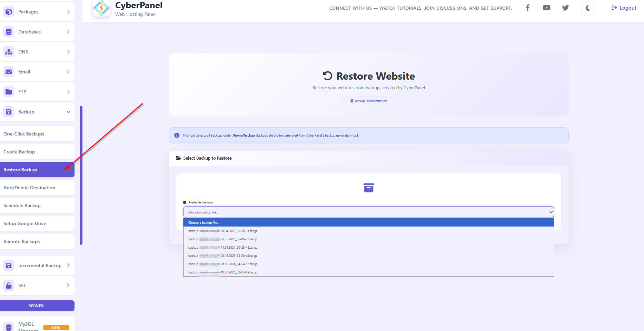Click the DNS network icon

[9, 52]
